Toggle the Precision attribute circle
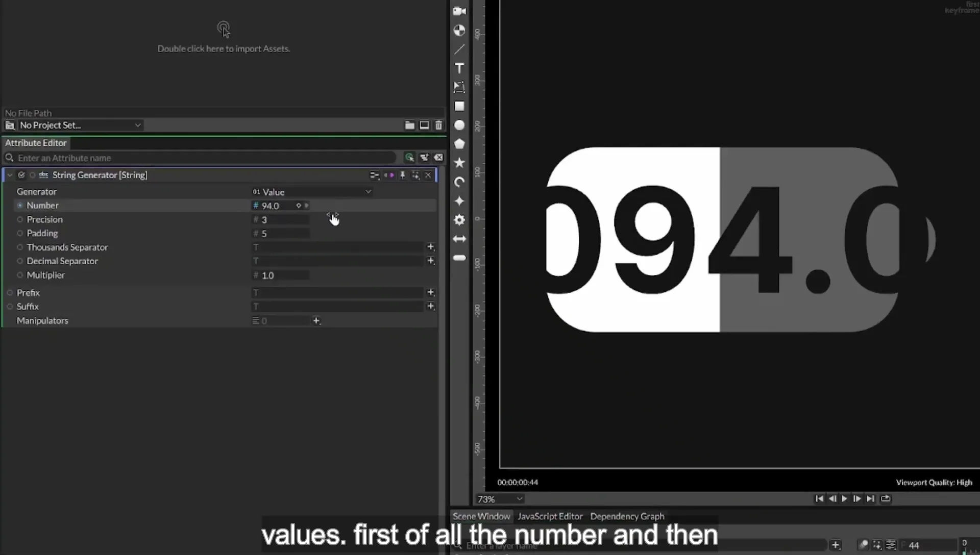 pos(20,219)
